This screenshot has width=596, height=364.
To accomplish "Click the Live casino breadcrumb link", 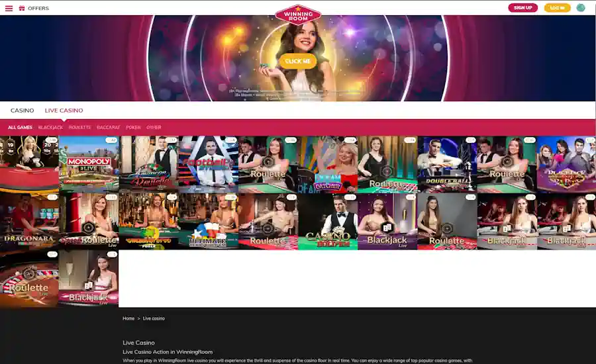I will coord(154,318).
